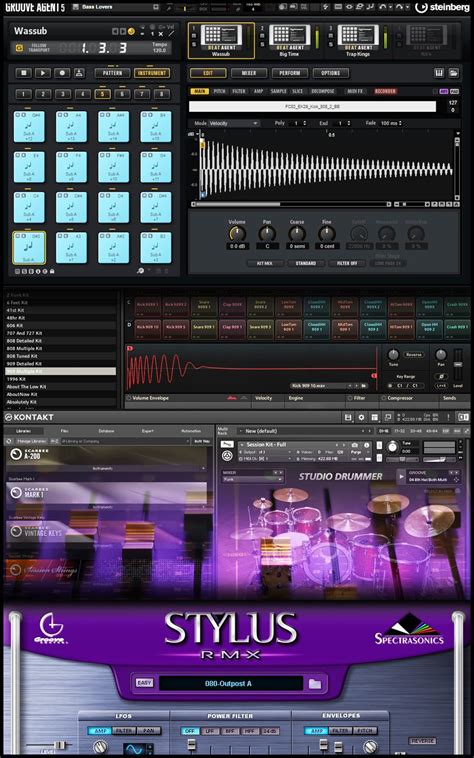
Task: Adjust the Volume knob
Action: (237, 234)
